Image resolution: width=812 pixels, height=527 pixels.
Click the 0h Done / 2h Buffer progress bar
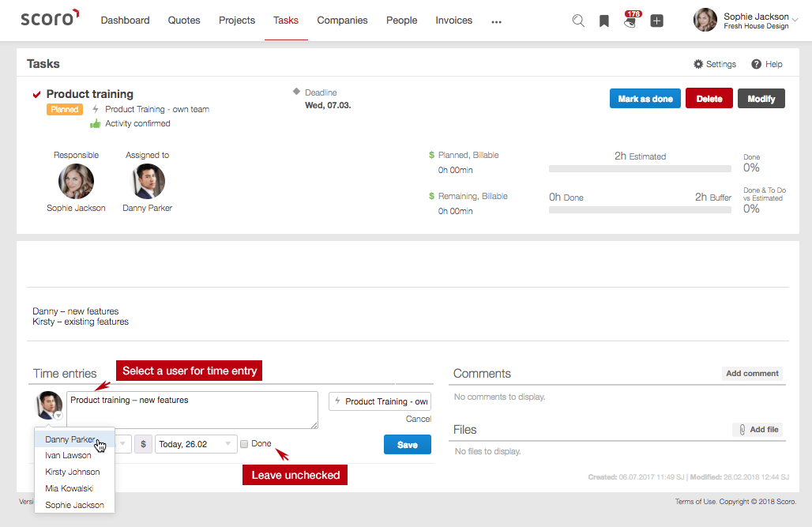[x=640, y=210]
